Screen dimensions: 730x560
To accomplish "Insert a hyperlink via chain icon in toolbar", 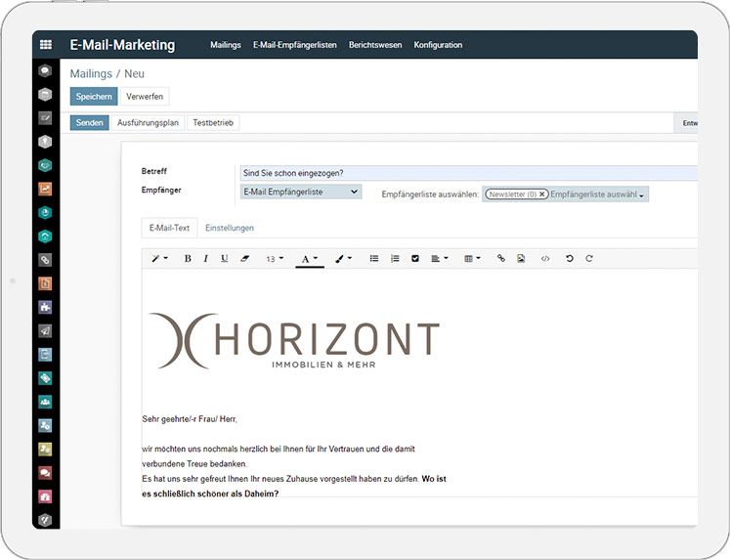I will coord(501,258).
